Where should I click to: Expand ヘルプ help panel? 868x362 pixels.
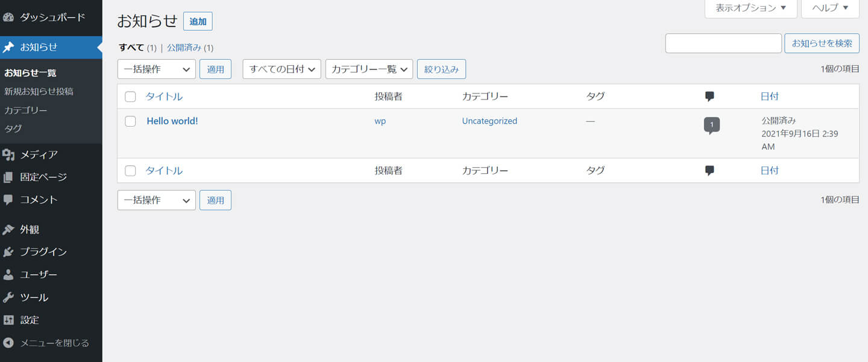pyautogui.click(x=830, y=8)
